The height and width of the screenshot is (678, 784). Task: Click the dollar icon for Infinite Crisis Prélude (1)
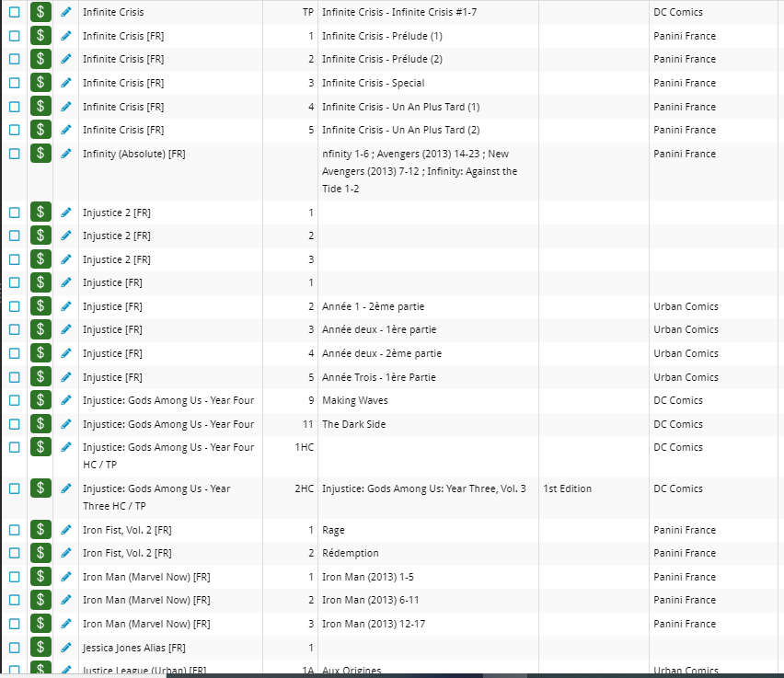pos(40,36)
